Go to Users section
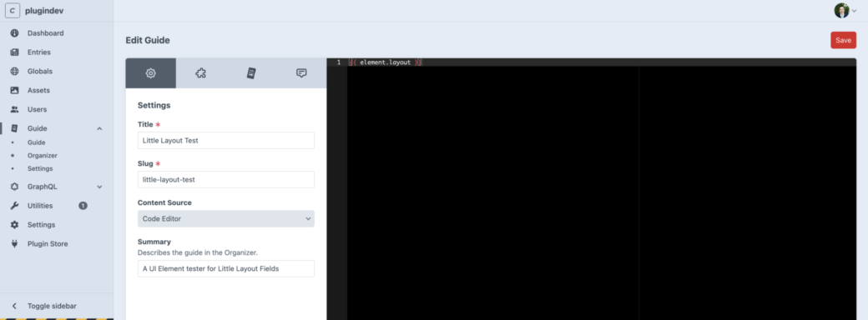The height and width of the screenshot is (320, 868). click(37, 109)
